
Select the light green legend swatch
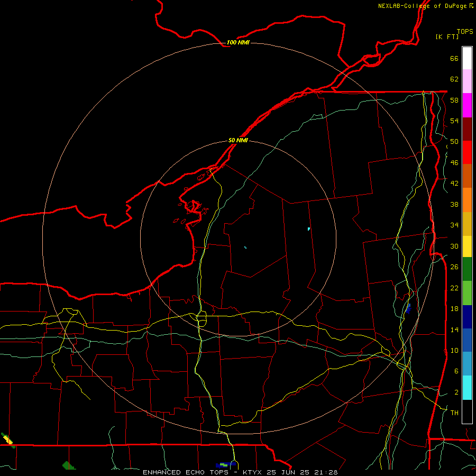coord(467,293)
